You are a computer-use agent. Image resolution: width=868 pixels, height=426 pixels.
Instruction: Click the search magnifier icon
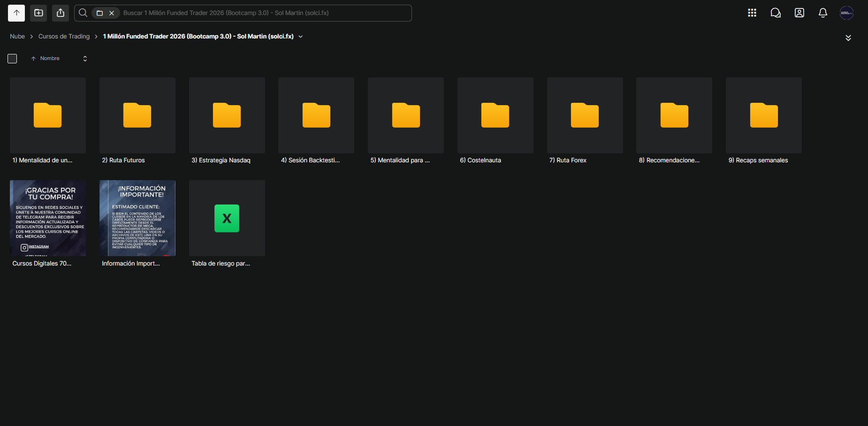(x=83, y=13)
